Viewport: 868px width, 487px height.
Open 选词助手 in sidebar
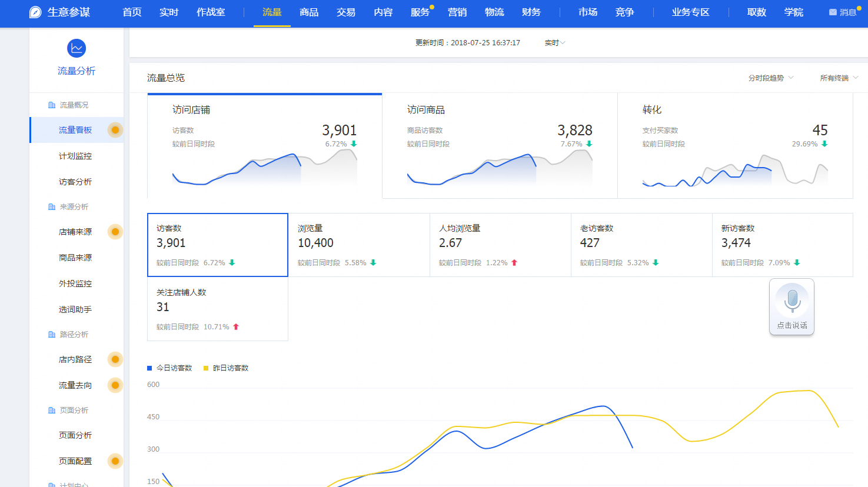(77, 309)
